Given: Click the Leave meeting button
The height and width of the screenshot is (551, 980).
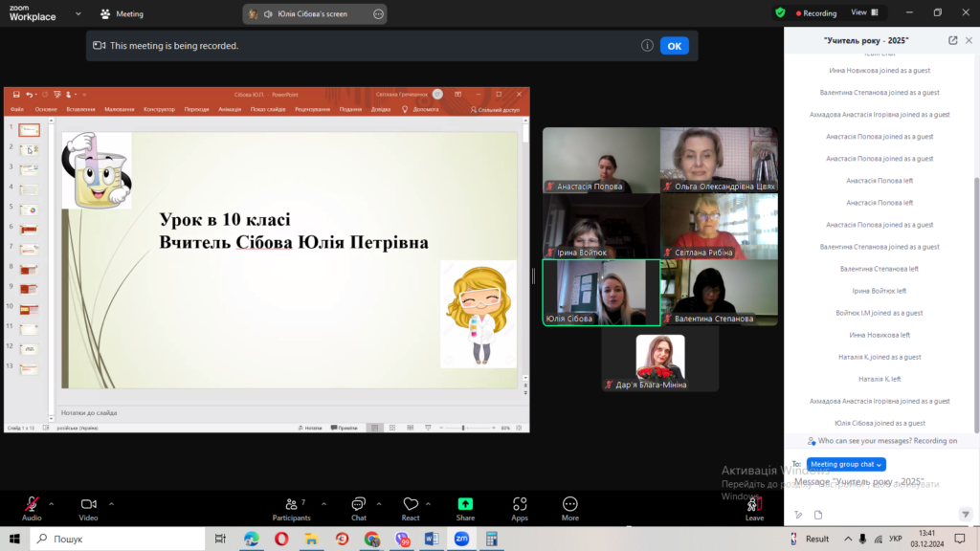Looking at the screenshot, I should pyautogui.click(x=754, y=507).
